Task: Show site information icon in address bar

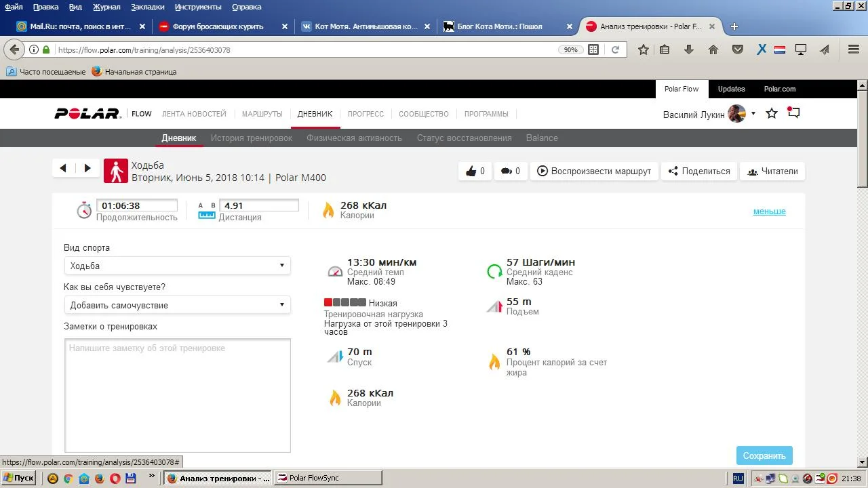Action: pyautogui.click(x=34, y=49)
